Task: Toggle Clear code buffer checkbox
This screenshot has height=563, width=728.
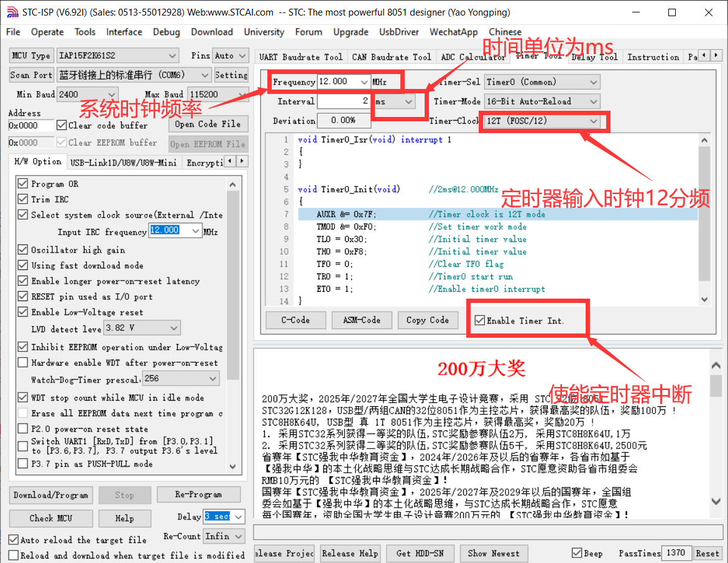Action: [x=62, y=126]
